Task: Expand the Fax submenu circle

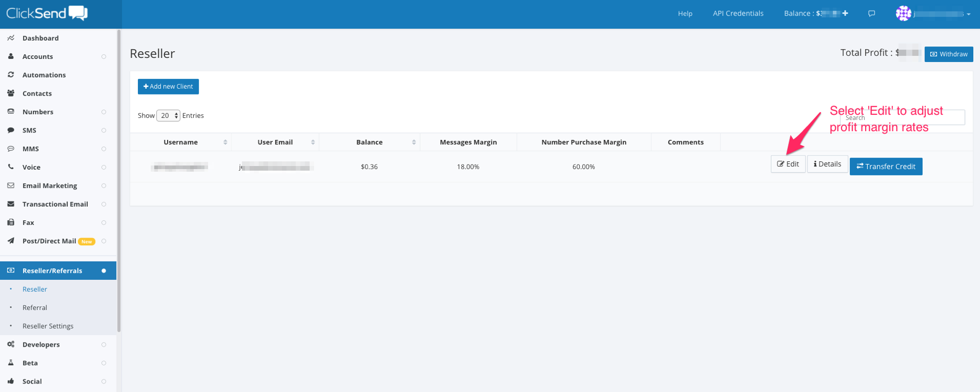Action: 103,223
